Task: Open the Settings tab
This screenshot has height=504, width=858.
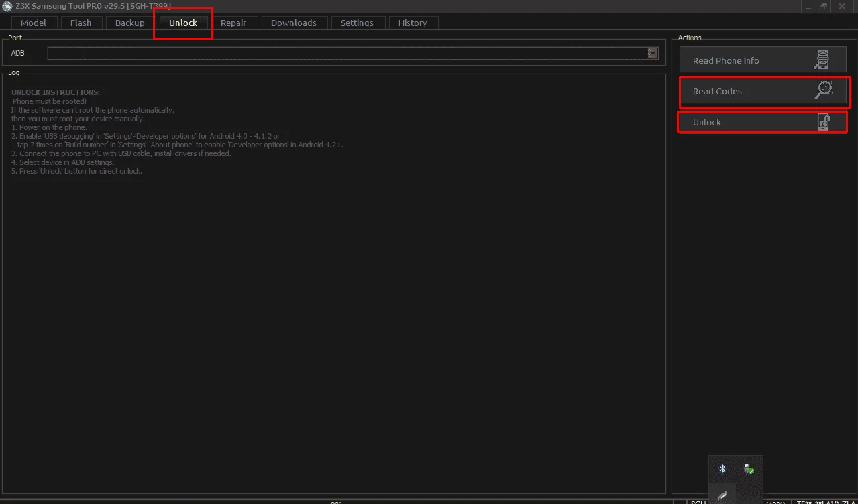Action: 357,23
